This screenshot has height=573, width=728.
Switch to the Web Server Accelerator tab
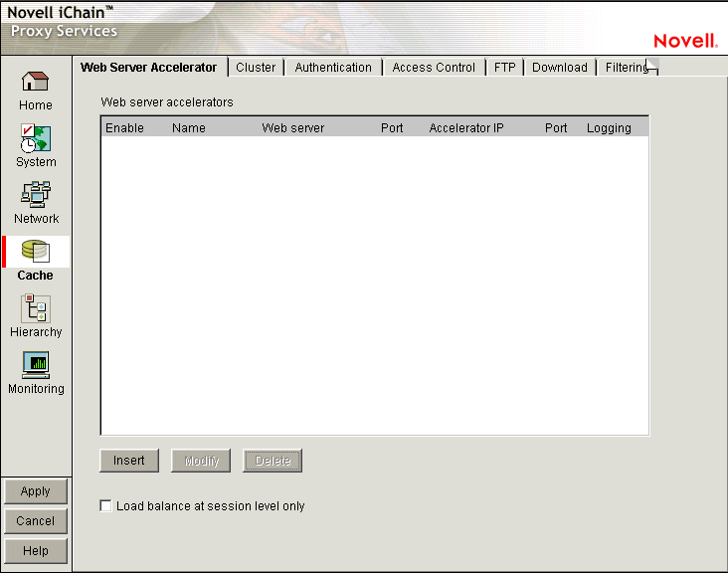[x=148, y=68]
